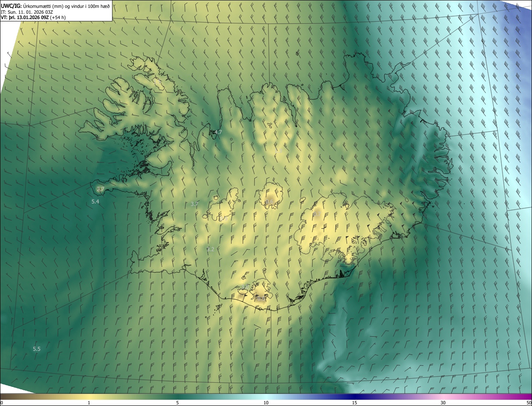Image resolution: width=532 pixels, height=406 pixels.
Task: Click the 'UWC/IG: Úrkomumætti (mm)' title line
Action: [55, 6]
